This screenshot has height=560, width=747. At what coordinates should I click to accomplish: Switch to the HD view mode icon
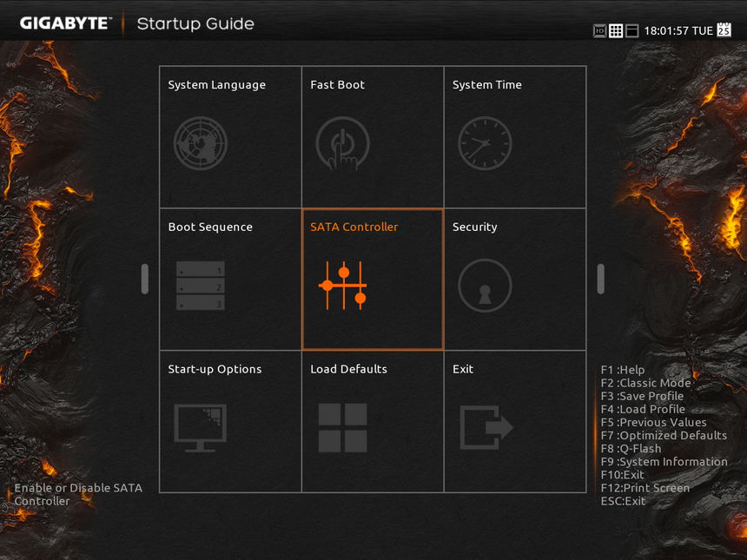point(599,30)
